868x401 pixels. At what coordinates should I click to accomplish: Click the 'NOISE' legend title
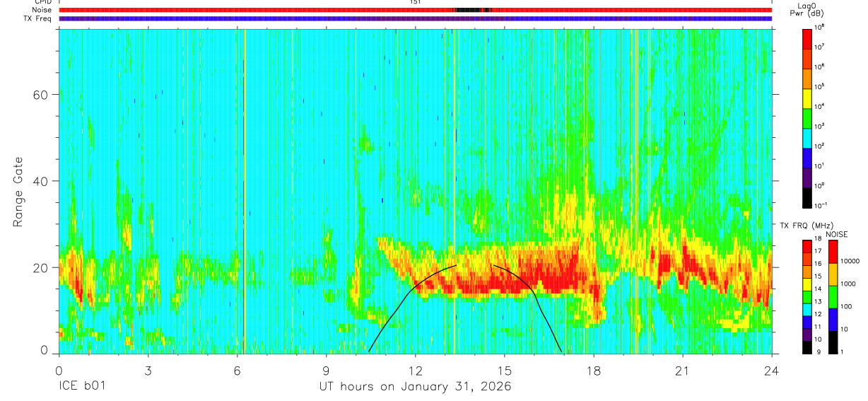[x=837, y=234]
